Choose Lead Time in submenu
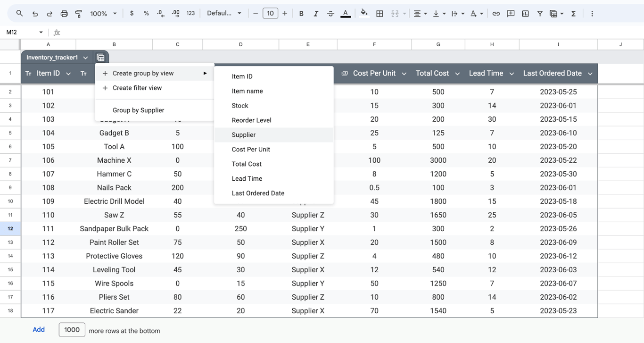 pyautogui.click(x=274, y=179)
